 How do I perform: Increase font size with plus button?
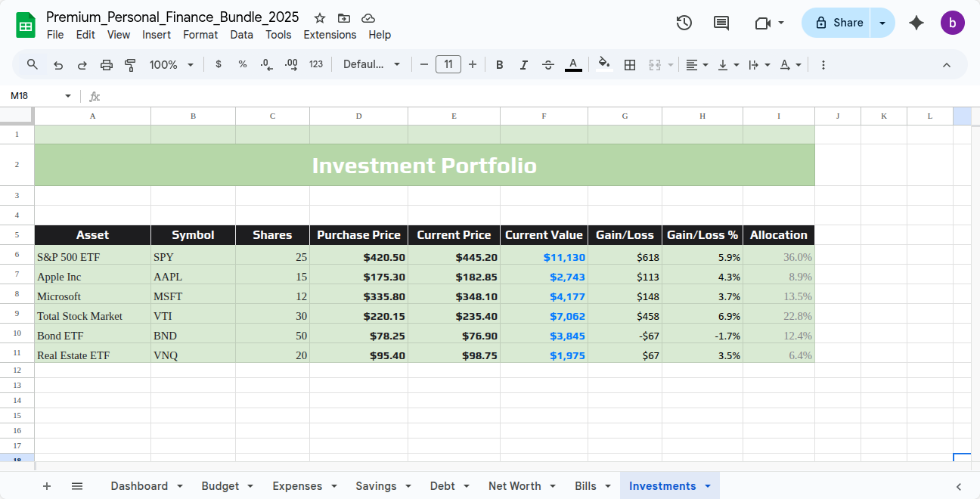coord(473,64)
